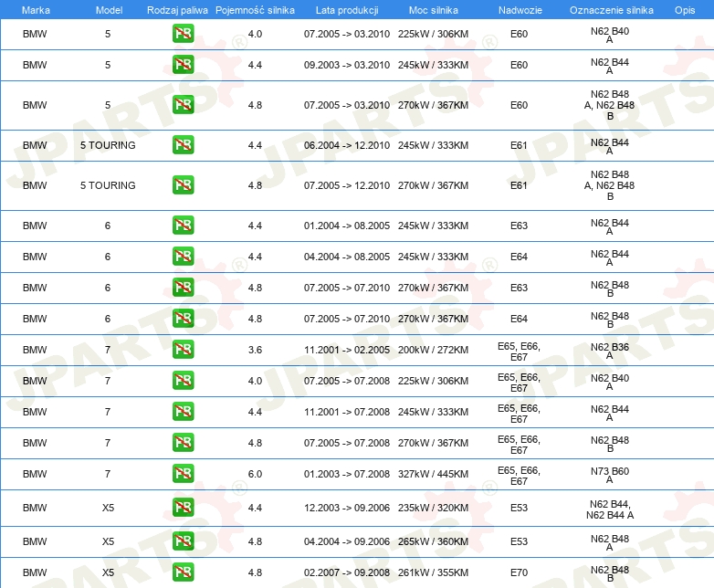Click fuel icon in row dated 09.2003 -> 03.2010
The width and height of the screenshot is (714, 588).
(x=183, y=65)
